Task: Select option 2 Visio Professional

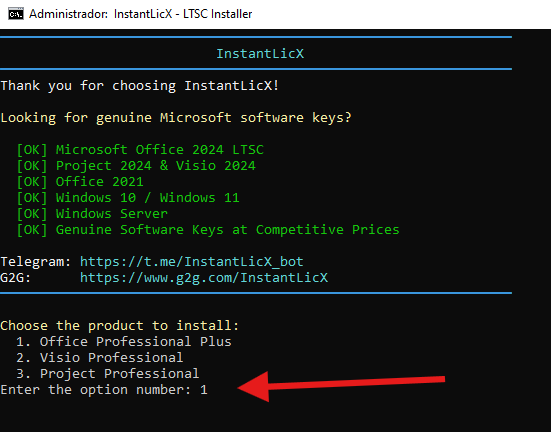Action: [x=99, y=357]
